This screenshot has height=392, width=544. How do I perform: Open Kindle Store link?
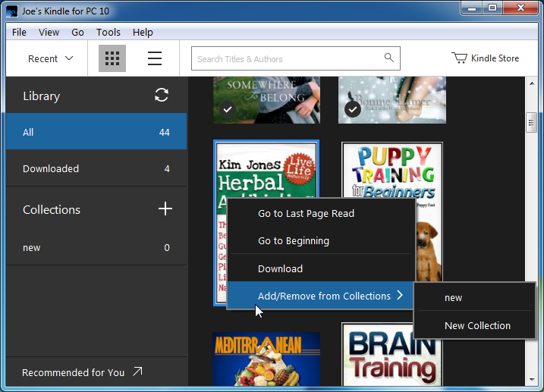tap(485, 58)
